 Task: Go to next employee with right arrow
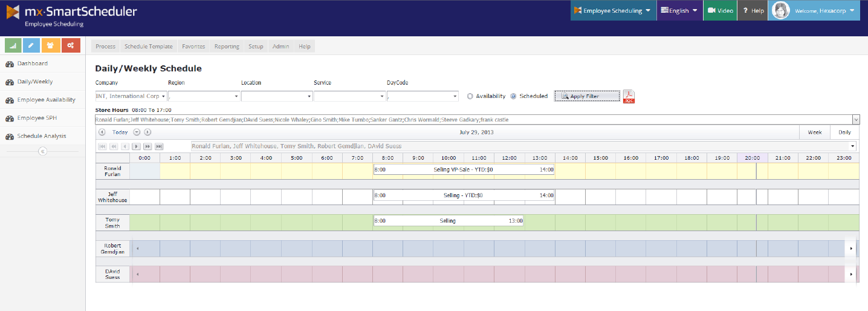pos(137,146)
